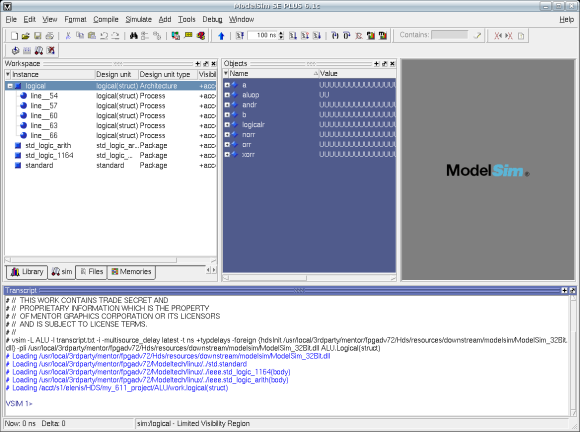
Task: Click the Cut scissors icon
Action: 68,36
